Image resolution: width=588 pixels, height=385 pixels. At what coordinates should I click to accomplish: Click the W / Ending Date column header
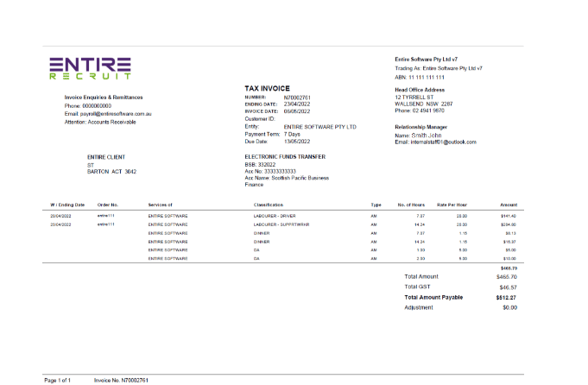point(68,205)
